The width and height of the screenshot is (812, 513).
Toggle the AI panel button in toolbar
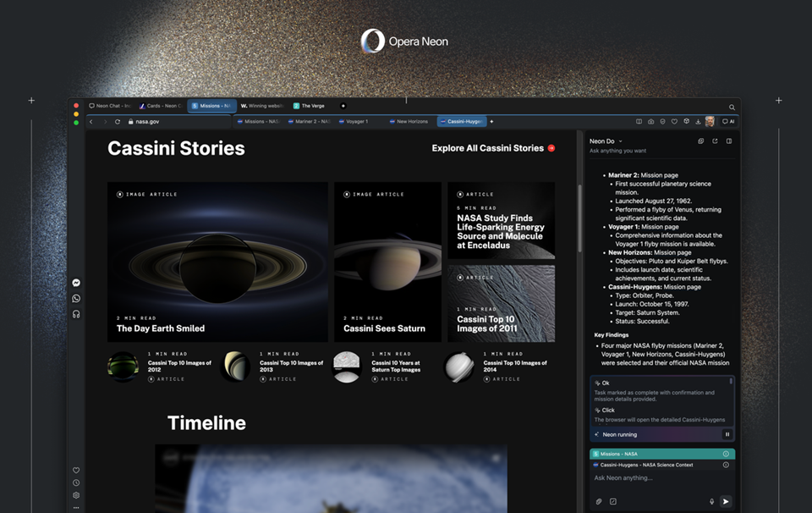[728, 121]
